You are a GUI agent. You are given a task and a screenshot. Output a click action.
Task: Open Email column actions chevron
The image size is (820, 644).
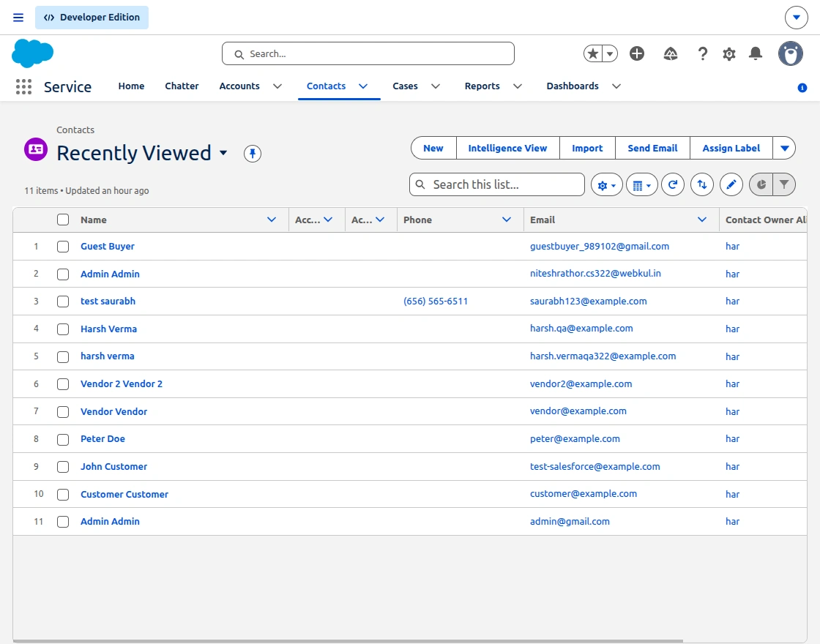tap(702, 220)
